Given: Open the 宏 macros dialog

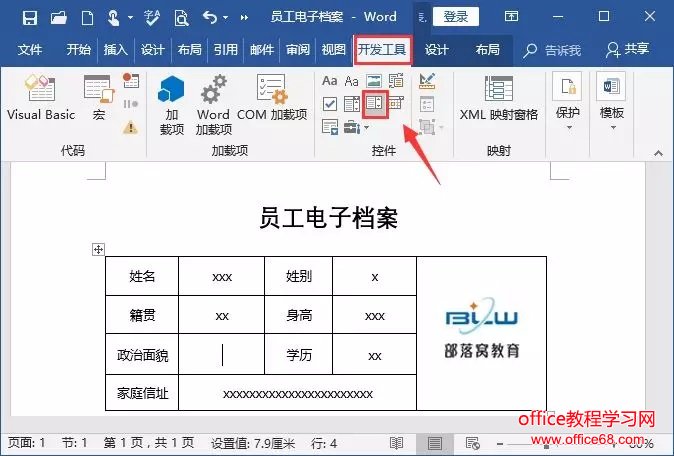Looking at the screenshot, I should (x=99, y=97).
